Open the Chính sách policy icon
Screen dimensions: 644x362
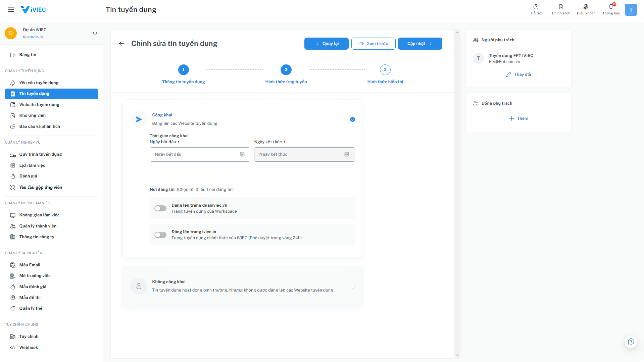561,7
